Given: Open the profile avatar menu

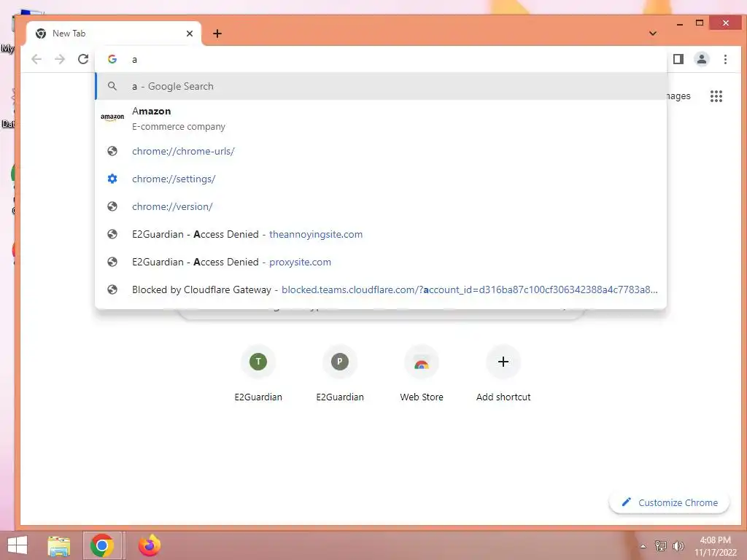Looking at the screenshot, I should tap(701, 59).
